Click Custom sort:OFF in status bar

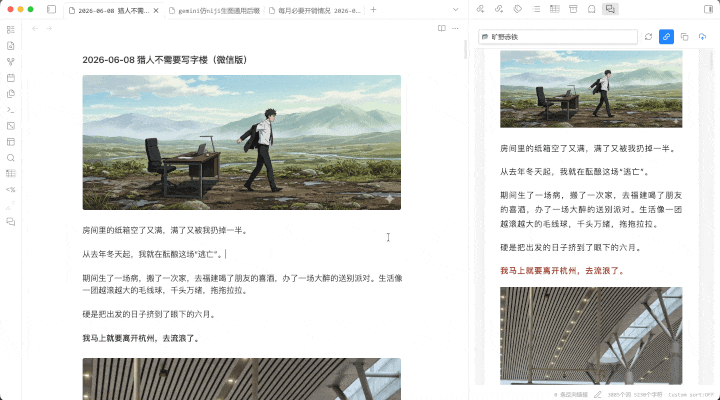pos(691,394)
